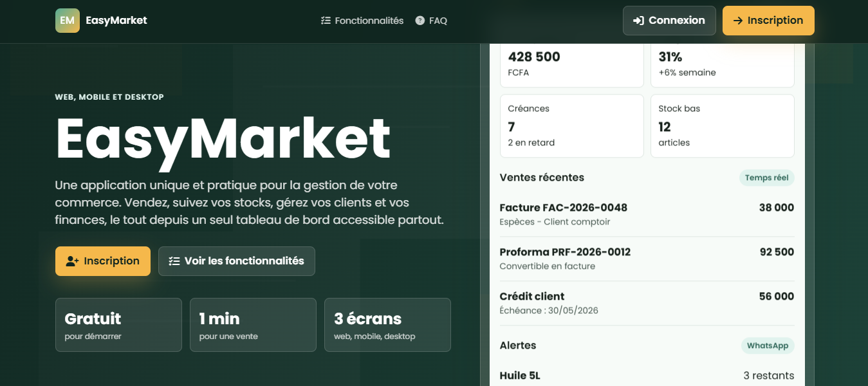Image resolution: width=868 pixels, height=386 pixels.
Task: Click the 92 500 amount
Action: pyautogui.click(x=777, y=252)
